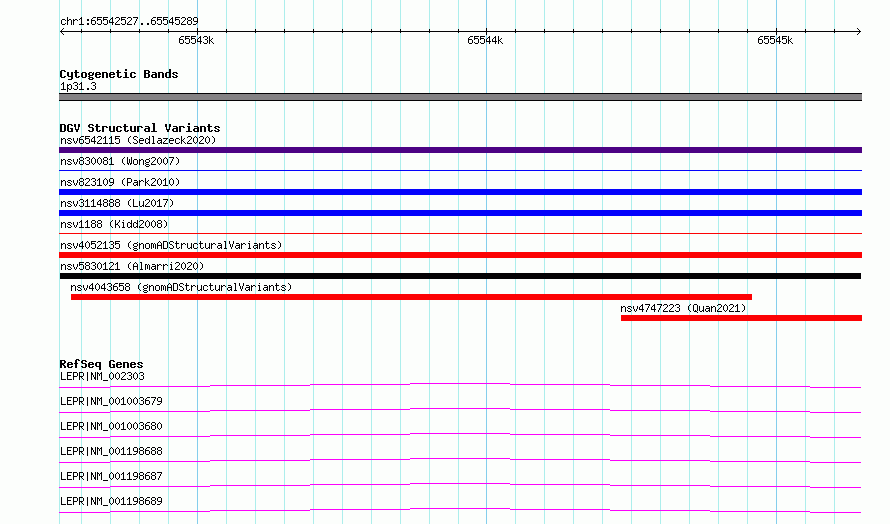890x524 pixels.
Task: Click the 1p31.3 cytogenetic band label
Action: click(x=78, y=86)
